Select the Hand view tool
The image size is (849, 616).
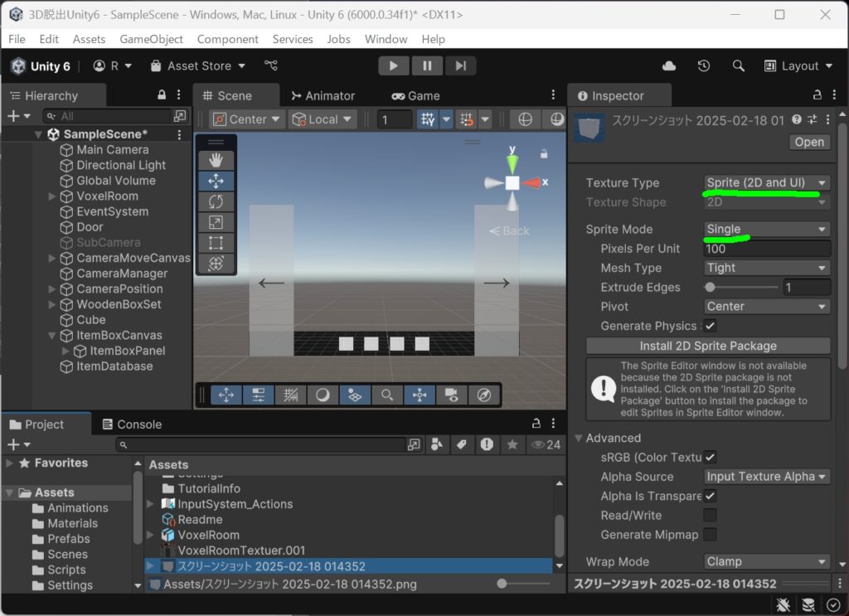pyautogui.click(x=216, y=160)
